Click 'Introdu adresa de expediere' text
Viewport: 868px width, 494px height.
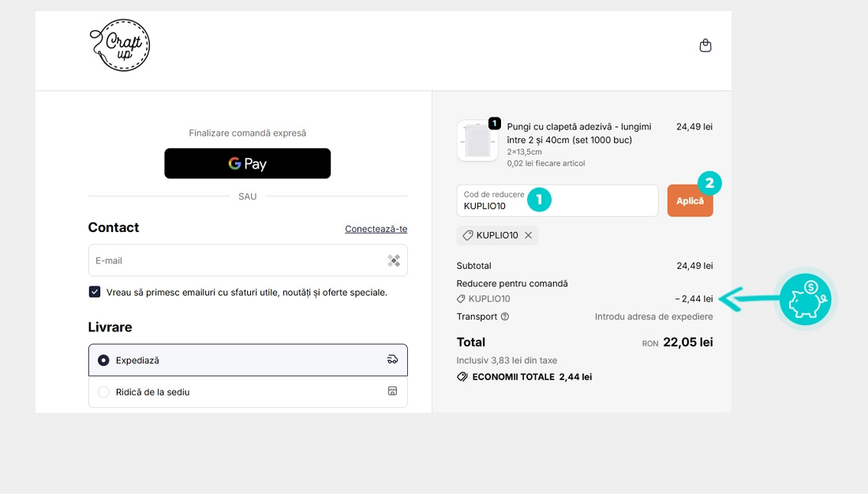tap(654, 316)
